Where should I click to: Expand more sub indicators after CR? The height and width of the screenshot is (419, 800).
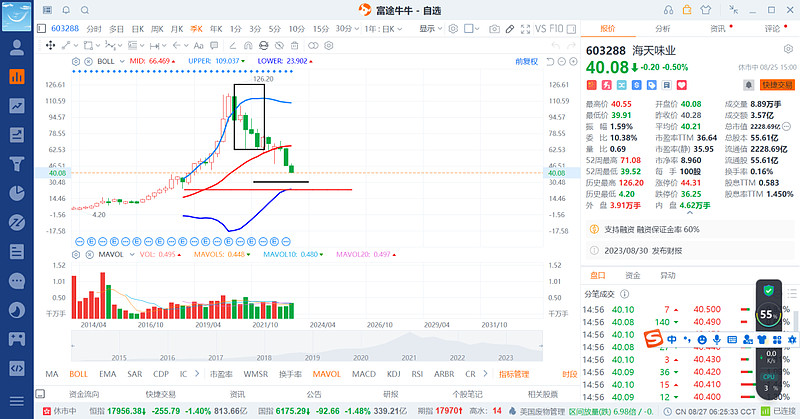click(485, 374)
